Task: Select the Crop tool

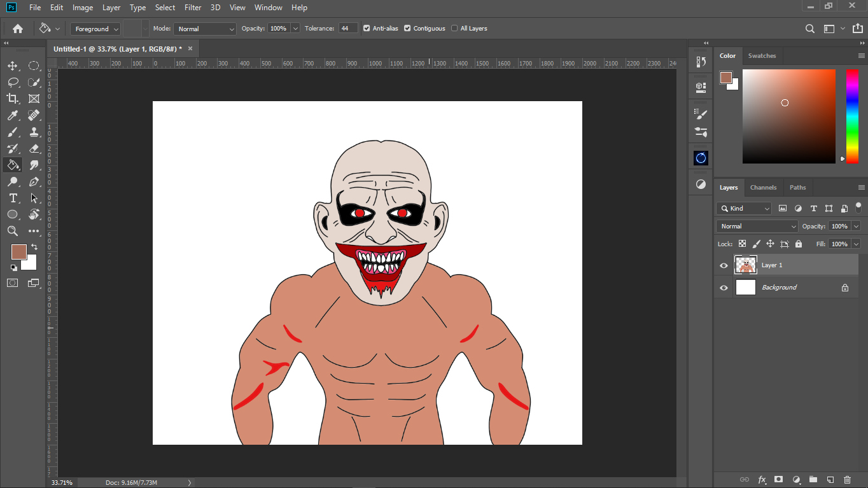Action: [12, 99]
